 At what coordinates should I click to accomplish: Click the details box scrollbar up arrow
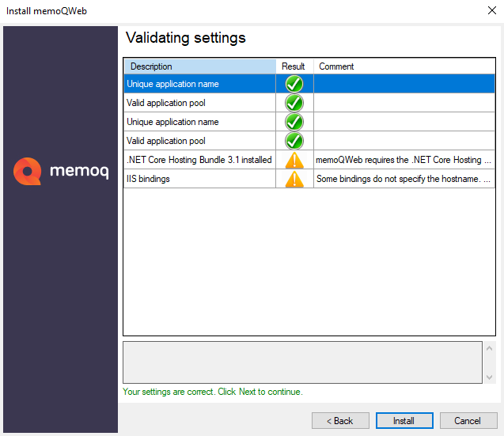[x=490, y=348]
